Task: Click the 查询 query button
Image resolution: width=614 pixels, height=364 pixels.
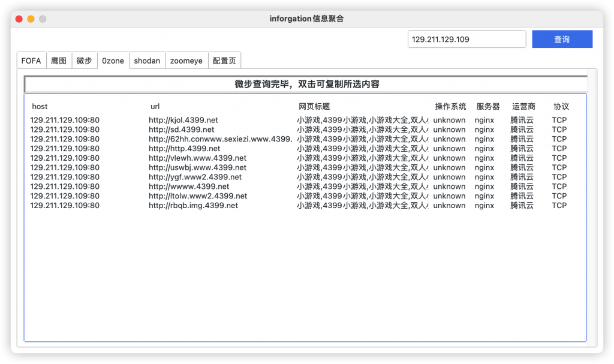Action: point(562,39)
